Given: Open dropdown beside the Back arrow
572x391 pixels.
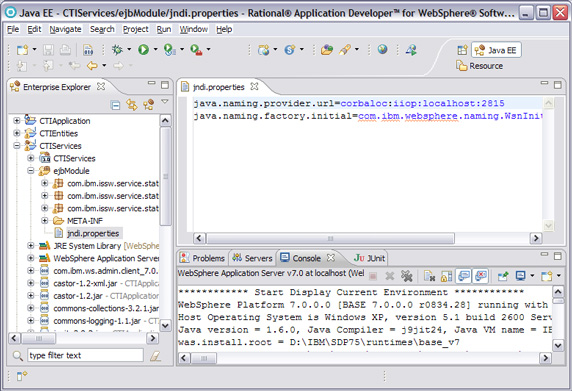Looking at the screenshot, I should pos(104,66).
